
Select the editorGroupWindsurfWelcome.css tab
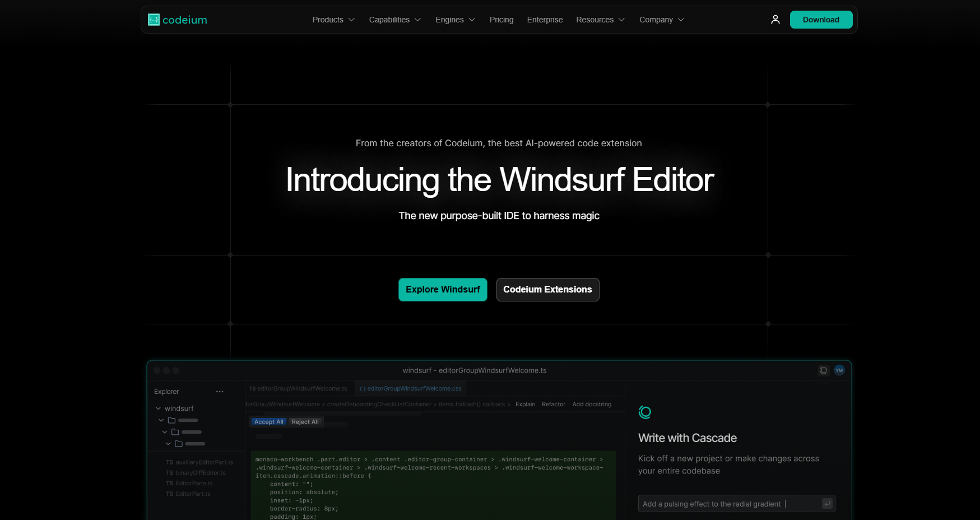411,388
